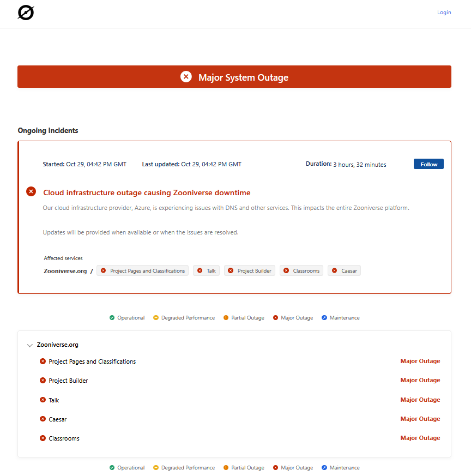The image size is (471, 476).
Task: Click the Ongoing Incidents heading
Action: [48, 130]
